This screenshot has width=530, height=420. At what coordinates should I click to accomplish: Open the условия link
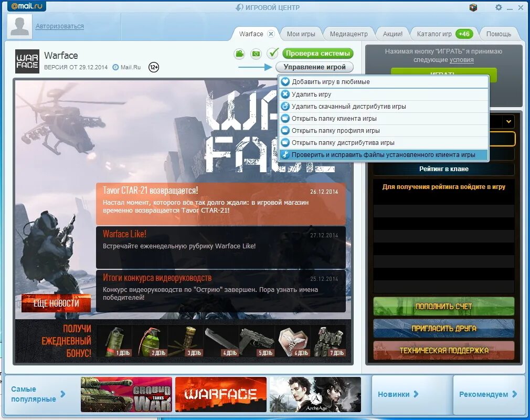pyautogui.click(x=461, y=60)
